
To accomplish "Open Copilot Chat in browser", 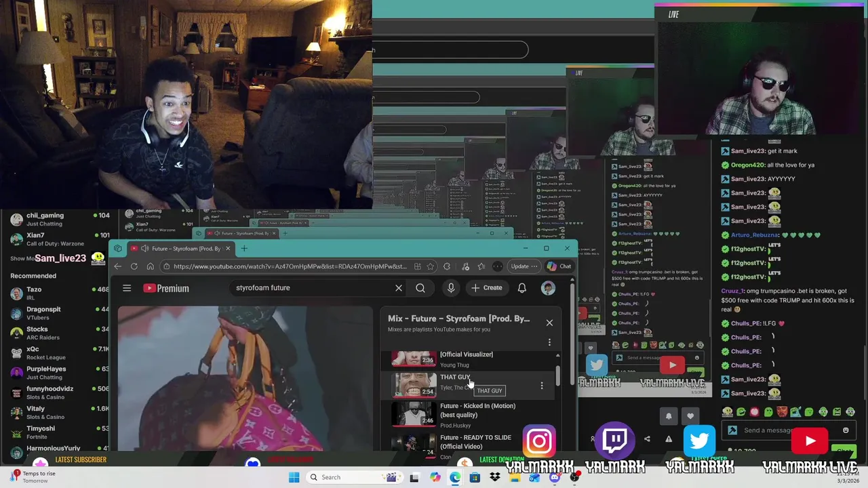I will click(559, 266).
